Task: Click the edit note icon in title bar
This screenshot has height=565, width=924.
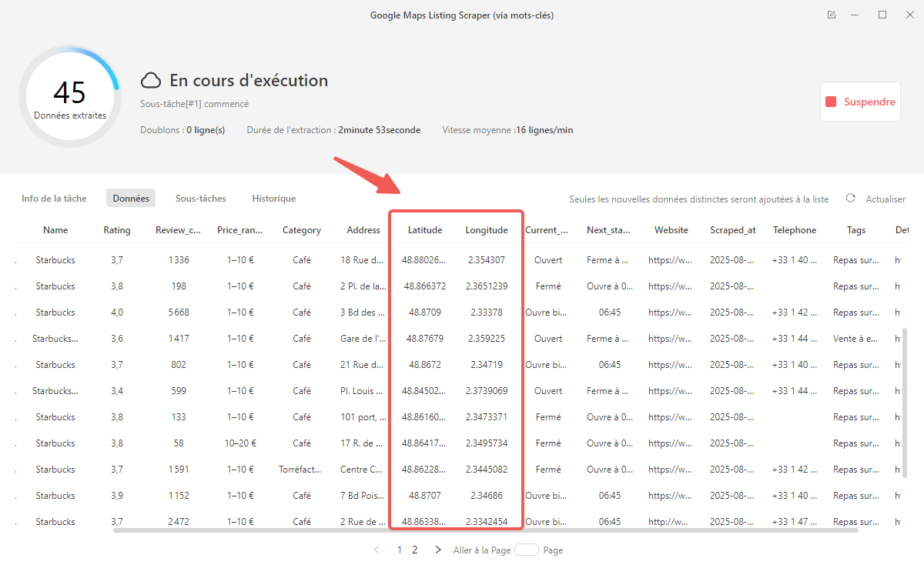Action: (x=832, y=15)
